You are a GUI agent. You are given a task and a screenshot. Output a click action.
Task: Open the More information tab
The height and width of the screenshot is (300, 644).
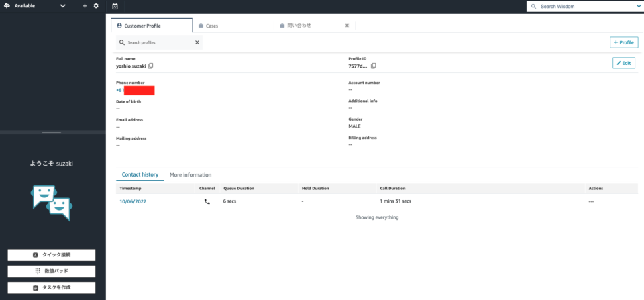pos(191,174)
